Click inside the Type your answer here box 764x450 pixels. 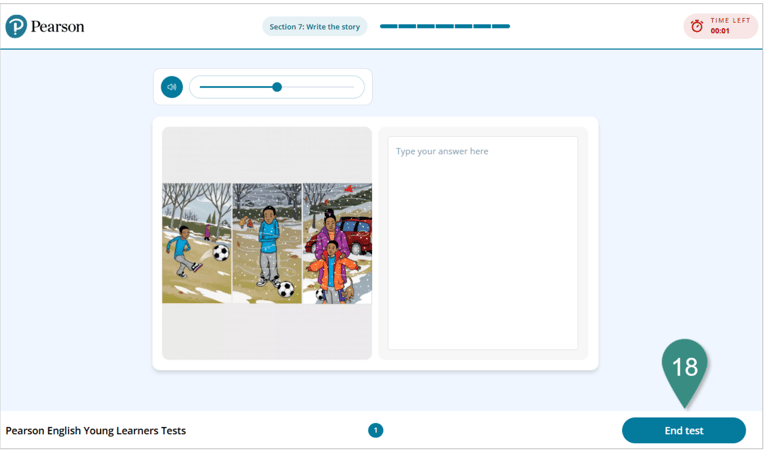tap(482, 243)
